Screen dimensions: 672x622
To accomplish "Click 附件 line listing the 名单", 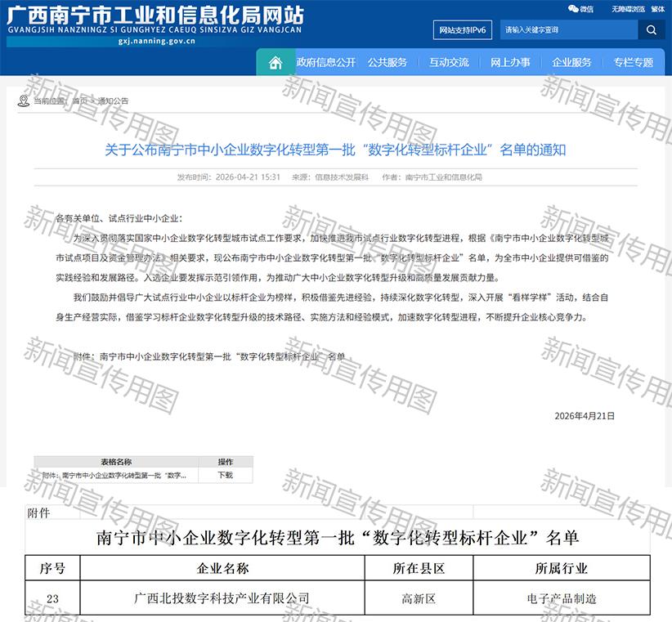I will point(209,357).
